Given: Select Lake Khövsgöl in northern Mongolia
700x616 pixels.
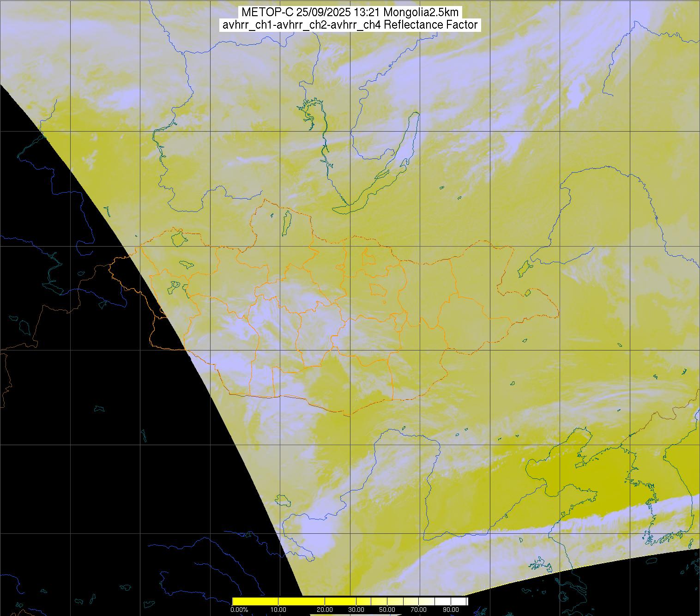Looking at the screenshot, I should coord(287,221).
